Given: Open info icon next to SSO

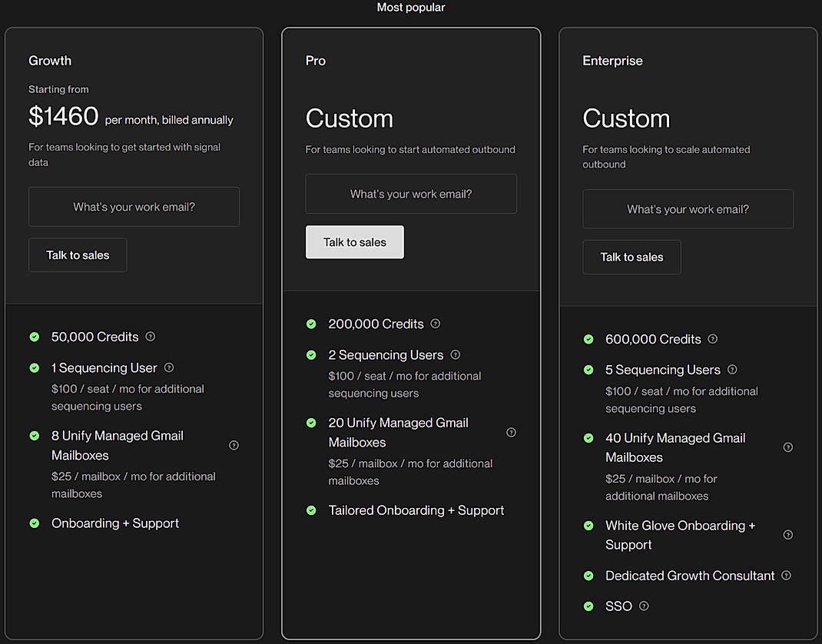Looking at the screenshot, I should point(645,606).
